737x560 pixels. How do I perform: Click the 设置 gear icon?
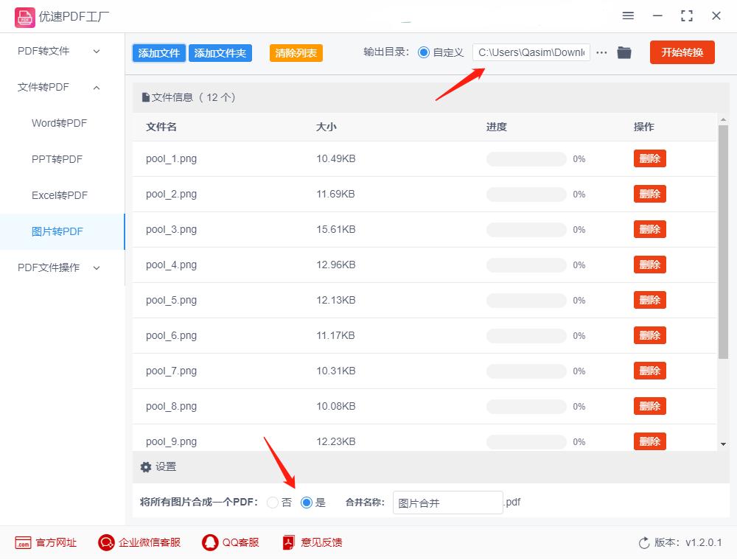point(146,466)
